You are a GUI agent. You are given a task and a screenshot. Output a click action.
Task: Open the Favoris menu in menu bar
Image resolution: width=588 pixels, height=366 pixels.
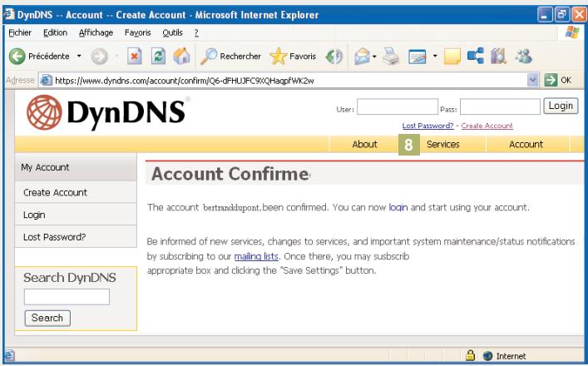(137, 33)
